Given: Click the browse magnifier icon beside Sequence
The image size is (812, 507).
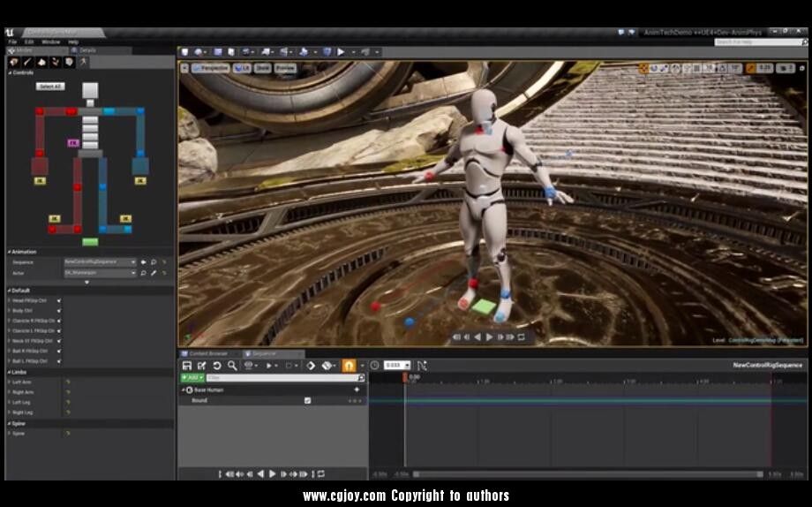Looking at the screenshot, I should click(x=154, y=262).
